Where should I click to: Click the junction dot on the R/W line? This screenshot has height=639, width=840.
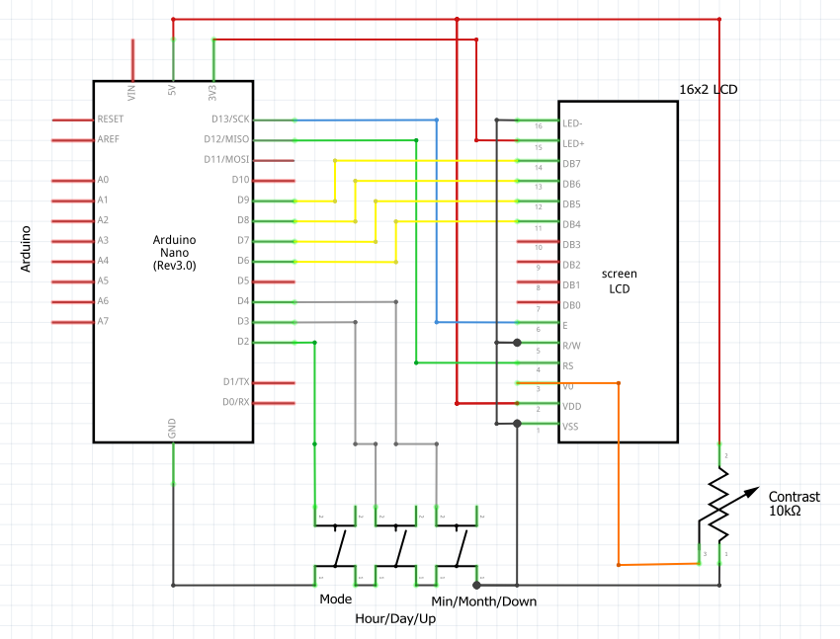pyautogui.click(x=517, y=344)
